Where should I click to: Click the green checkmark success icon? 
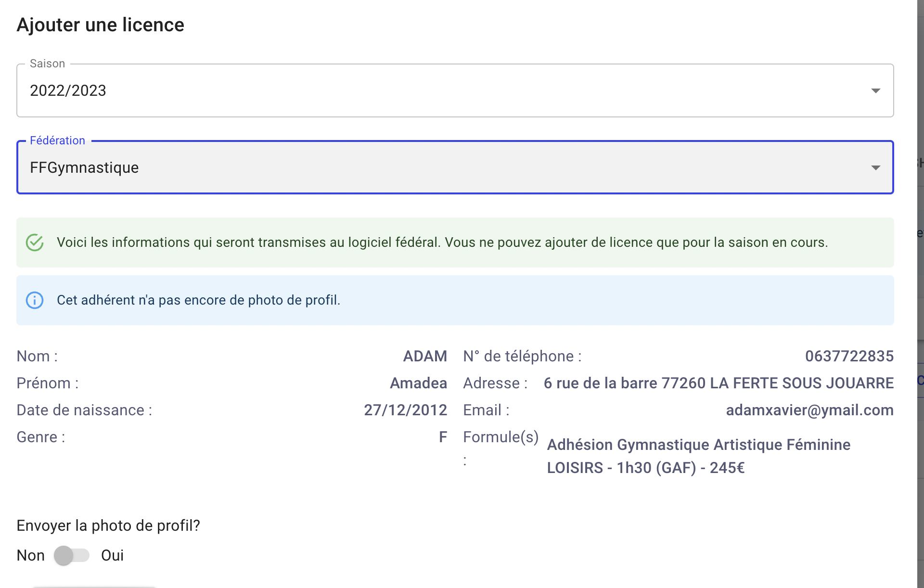[35, 243]
